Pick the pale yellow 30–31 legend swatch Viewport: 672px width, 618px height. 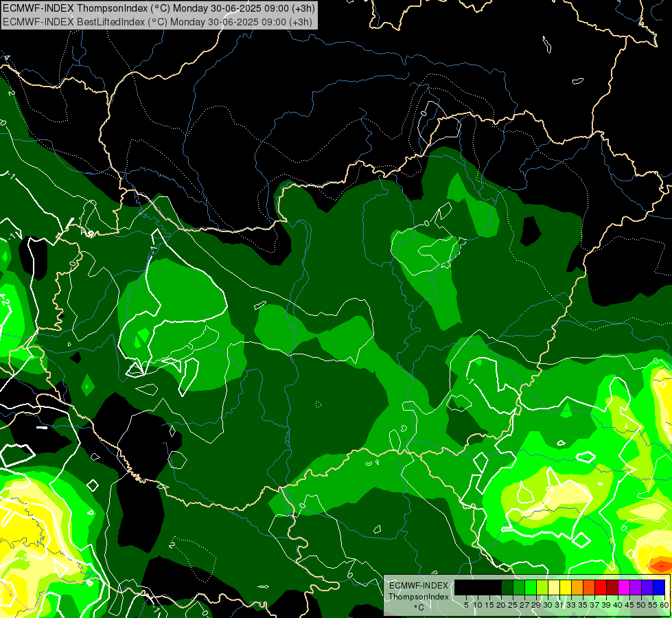(x=554, y=588)
